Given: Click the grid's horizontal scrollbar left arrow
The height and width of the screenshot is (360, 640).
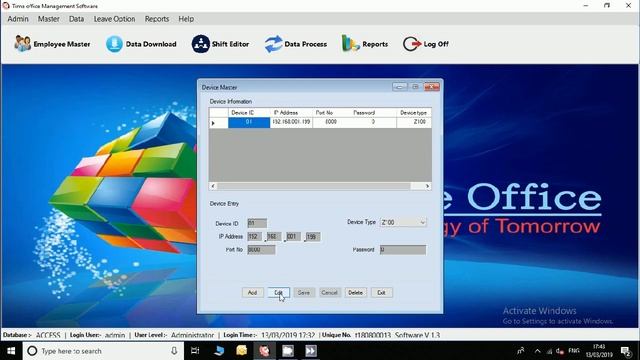Looking at the screenshot, I should point(213,186).
